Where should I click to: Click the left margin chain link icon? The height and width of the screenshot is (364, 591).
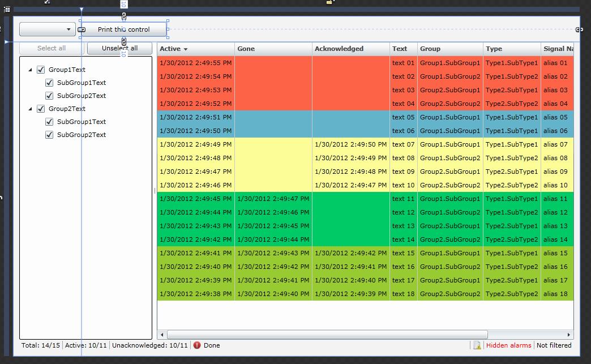tap(82, 29)
